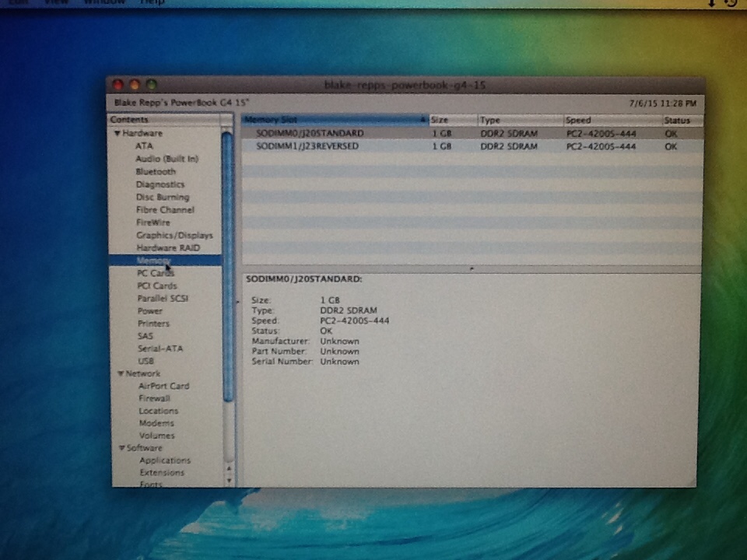747x560 pixels.
Task: Click the Network section label
Action: [x=143, y=373]
